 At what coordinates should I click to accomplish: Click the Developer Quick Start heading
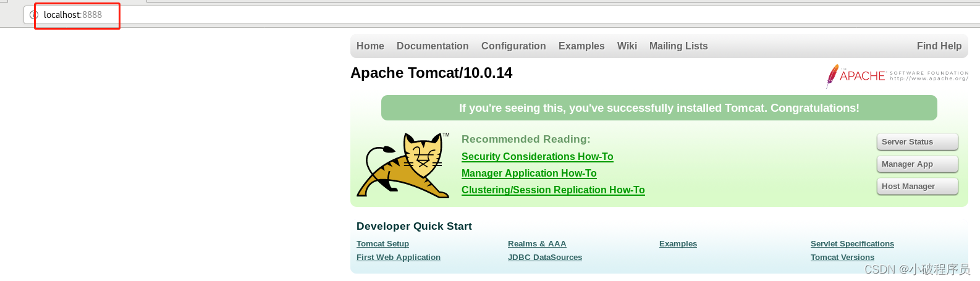click(414, 227)
